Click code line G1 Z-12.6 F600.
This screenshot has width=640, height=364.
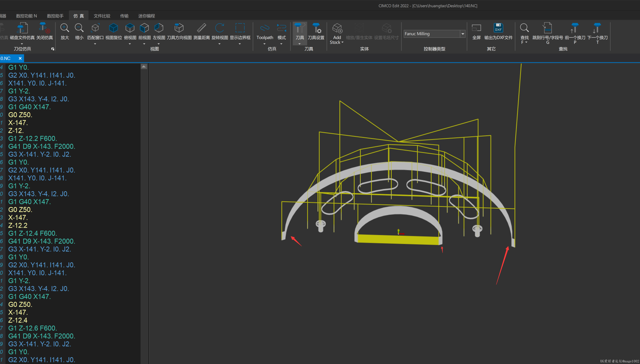[x=33, y=328]
